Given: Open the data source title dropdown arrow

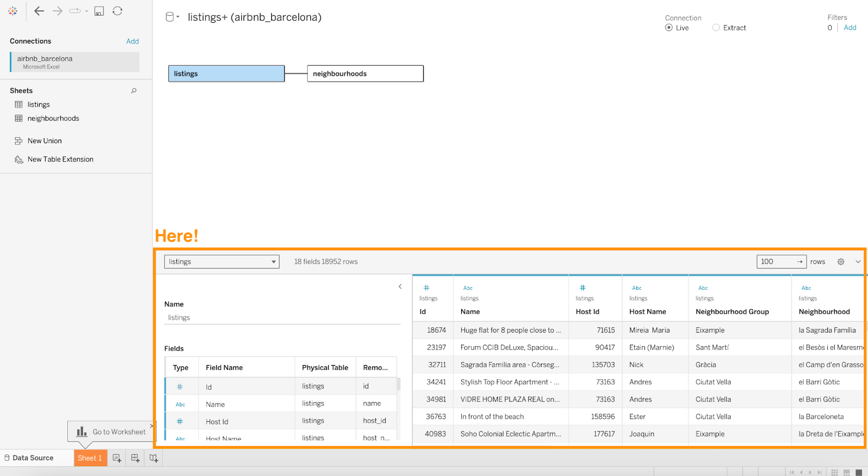Looking at the screenshot, I should pos(178,17).
